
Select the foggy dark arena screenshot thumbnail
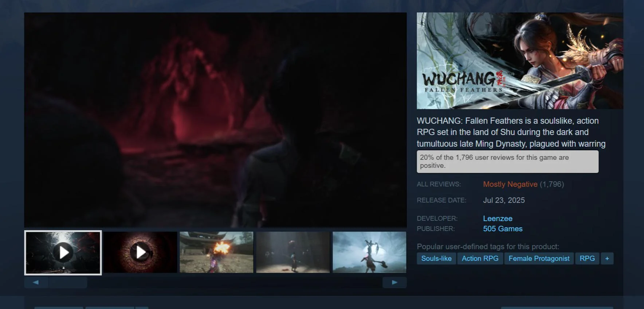pyautogui.click(x=293, y=252)
